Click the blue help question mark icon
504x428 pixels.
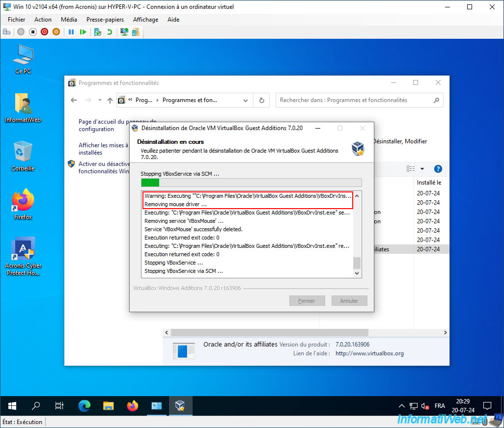[x=438, y=168]
